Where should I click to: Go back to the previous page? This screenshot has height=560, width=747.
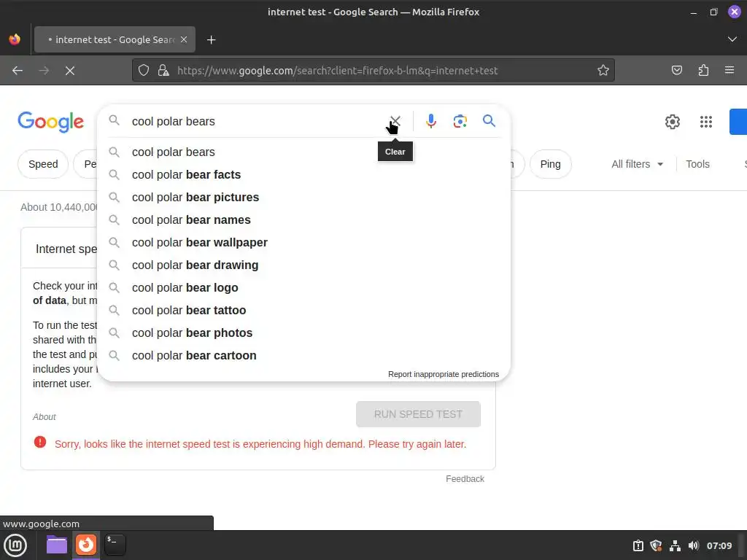(18, 71)
